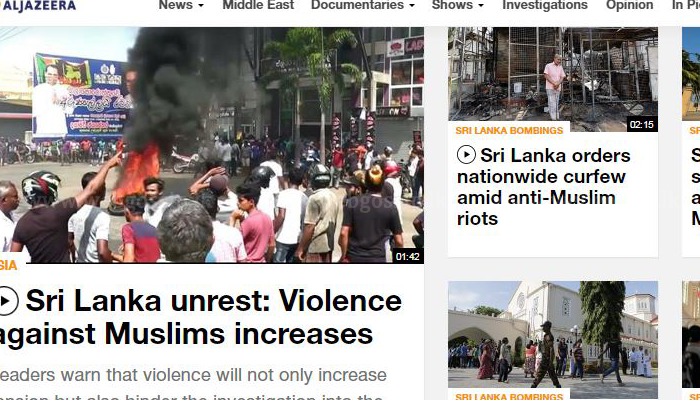The height and width of the screenshot is (400, 700).
Task: Open the Investigations menu item
Action: 545,5
